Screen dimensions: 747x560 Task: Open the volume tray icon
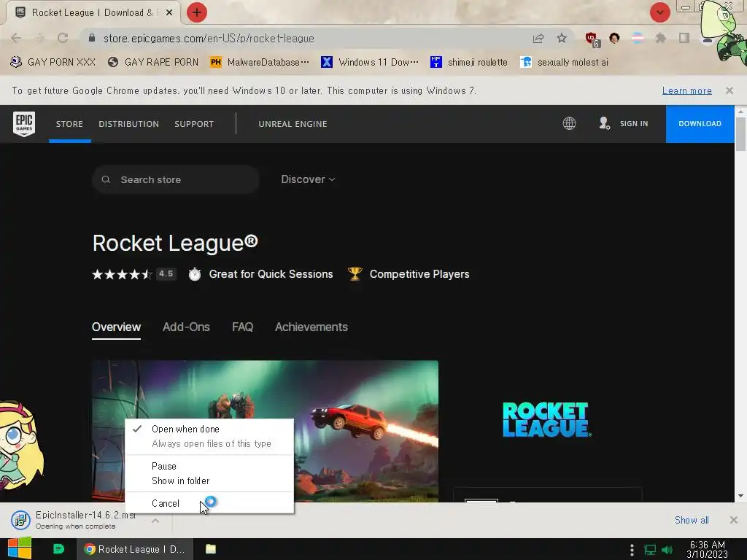[667, 550]
